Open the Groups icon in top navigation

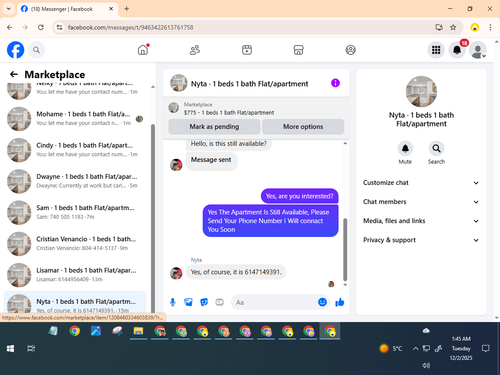pos(350,50)
